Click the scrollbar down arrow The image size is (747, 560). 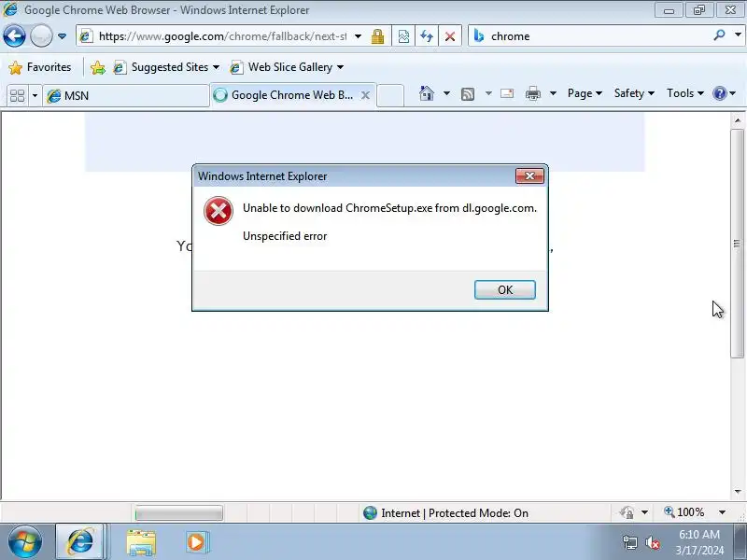pos(738,492)
